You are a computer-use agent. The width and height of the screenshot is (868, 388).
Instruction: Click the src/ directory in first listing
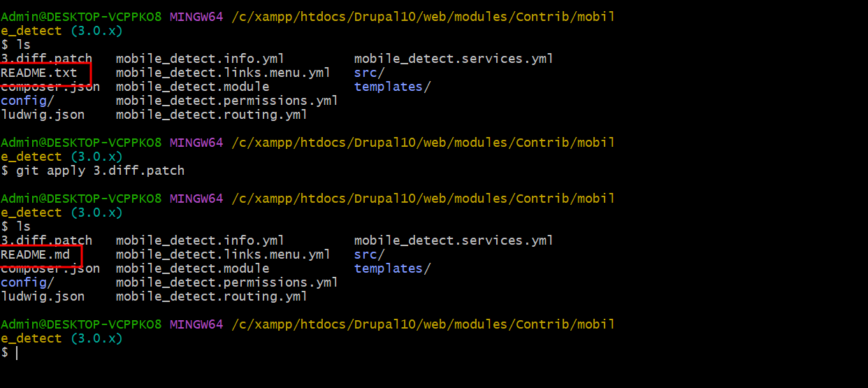point(370,73)
